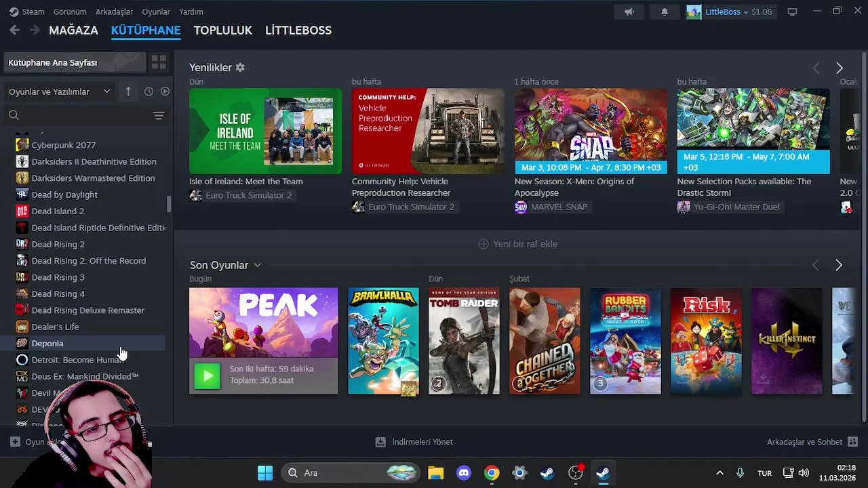Switch to the TOPLULUK tab

pos(222,30)
